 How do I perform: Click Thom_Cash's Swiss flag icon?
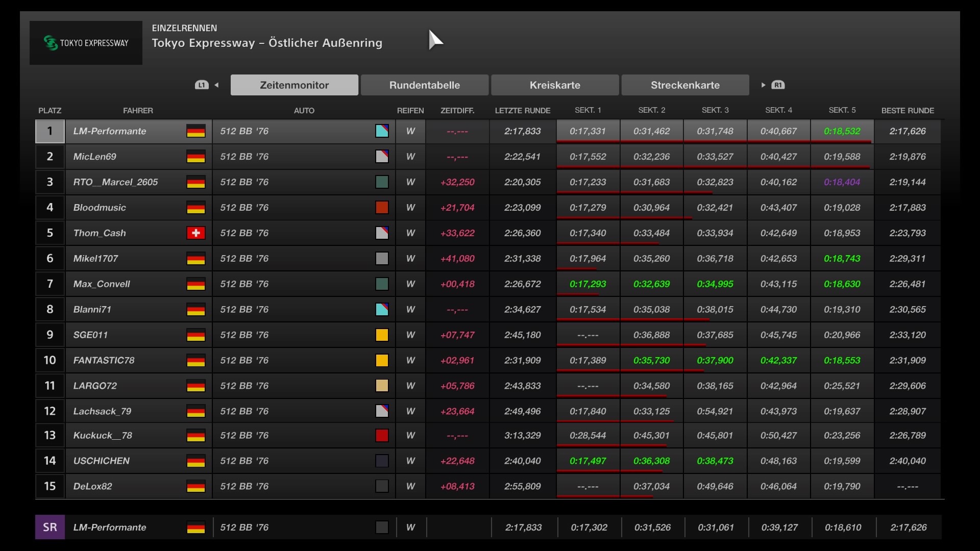tap(195, 233)
